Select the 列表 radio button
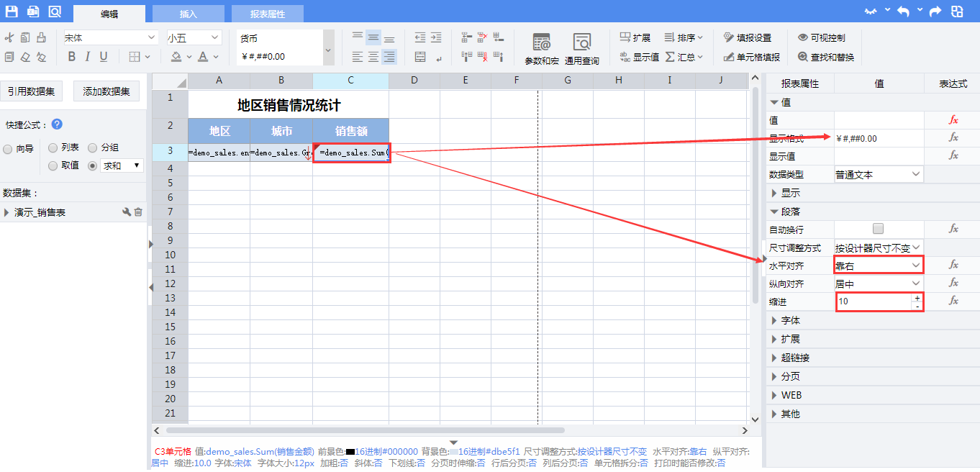980x472 pixels. click(53, 148)
